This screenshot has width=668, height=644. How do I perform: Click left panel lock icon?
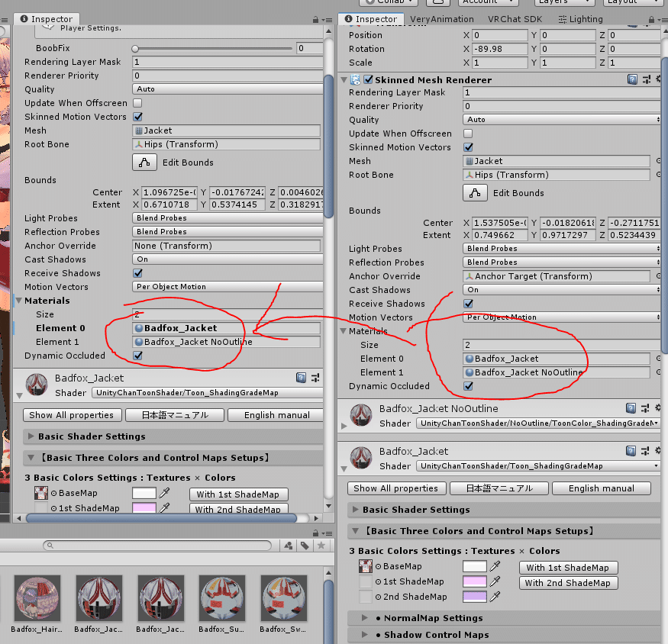[x=315, y=20]
